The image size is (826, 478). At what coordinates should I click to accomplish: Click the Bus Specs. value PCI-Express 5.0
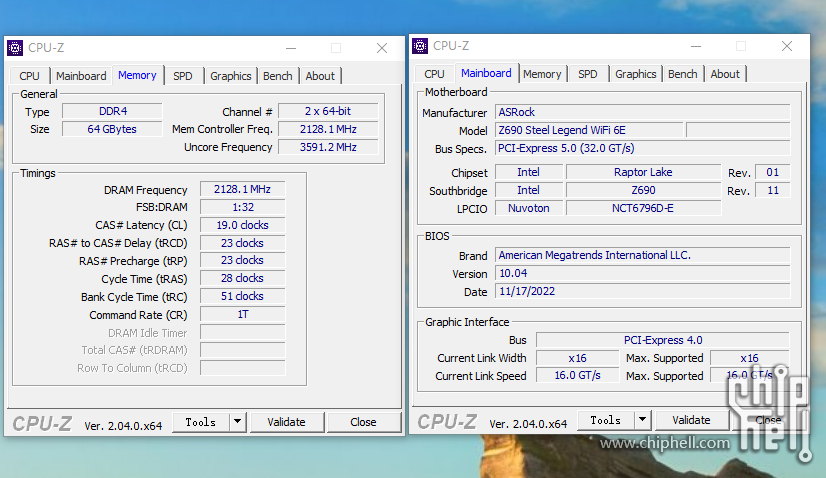click(643, 148)
